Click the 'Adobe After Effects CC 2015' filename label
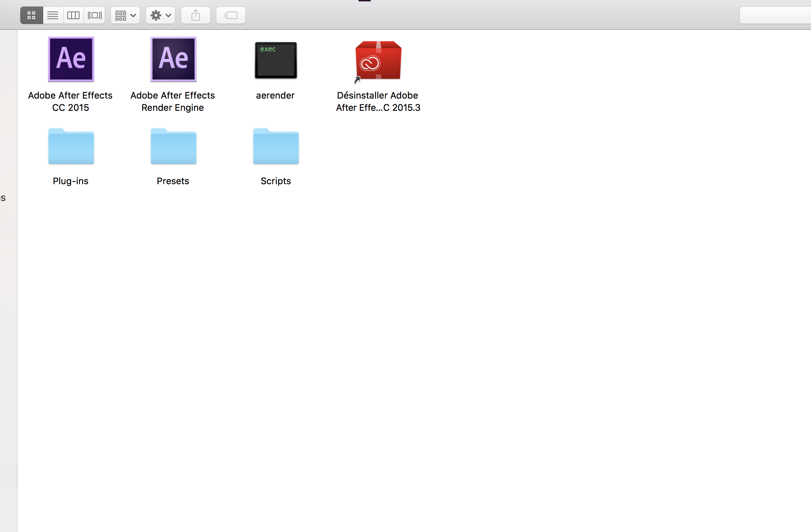This screenshot has height=532, width=811. click(70, 101)
